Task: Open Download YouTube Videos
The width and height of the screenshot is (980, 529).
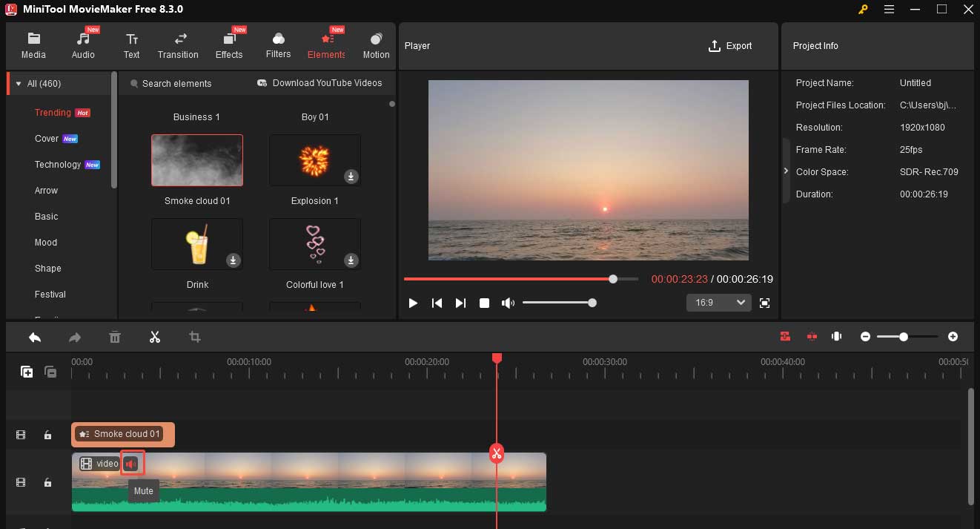Action: click(320, 83)
